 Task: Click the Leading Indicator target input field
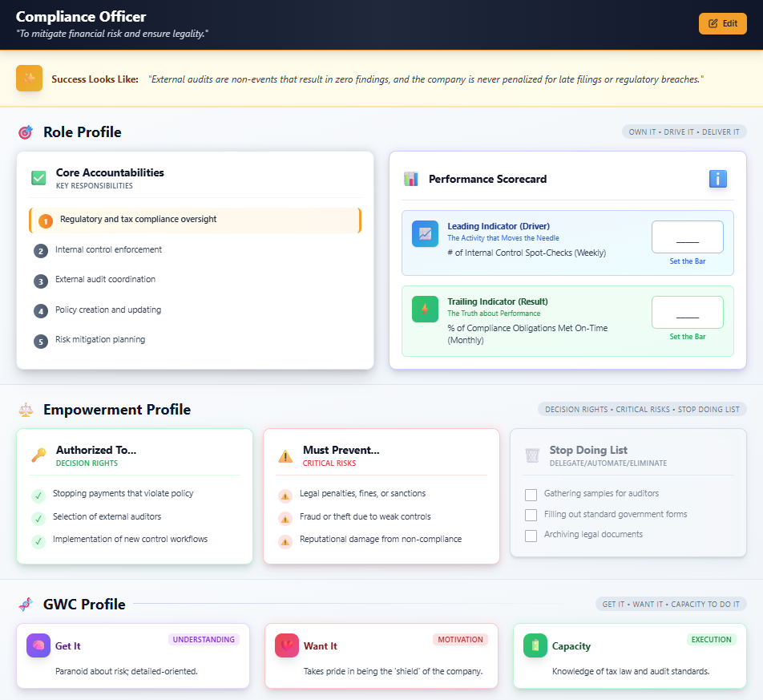(x=687, y=237)
